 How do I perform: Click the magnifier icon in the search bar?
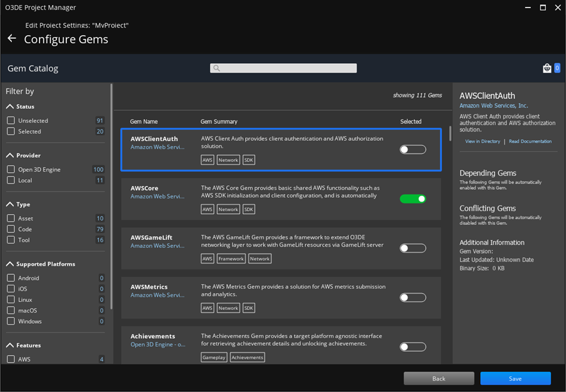click(x=216, y=68)
